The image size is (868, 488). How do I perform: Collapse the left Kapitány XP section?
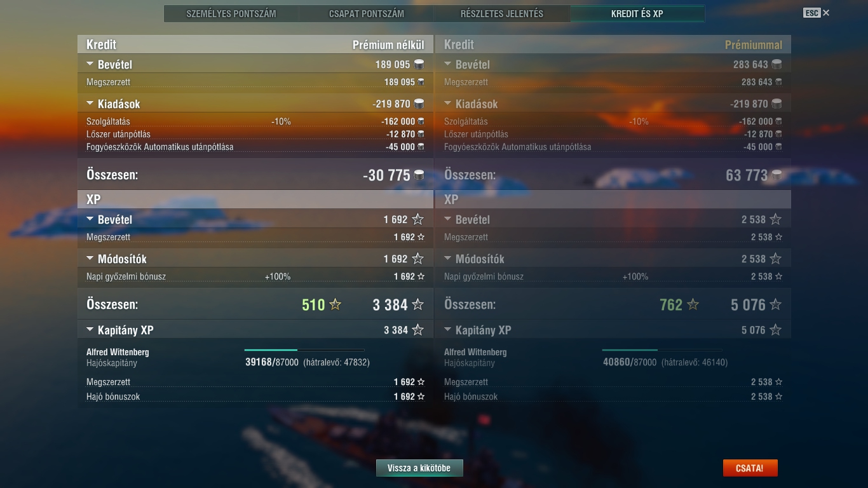[90, 330]
